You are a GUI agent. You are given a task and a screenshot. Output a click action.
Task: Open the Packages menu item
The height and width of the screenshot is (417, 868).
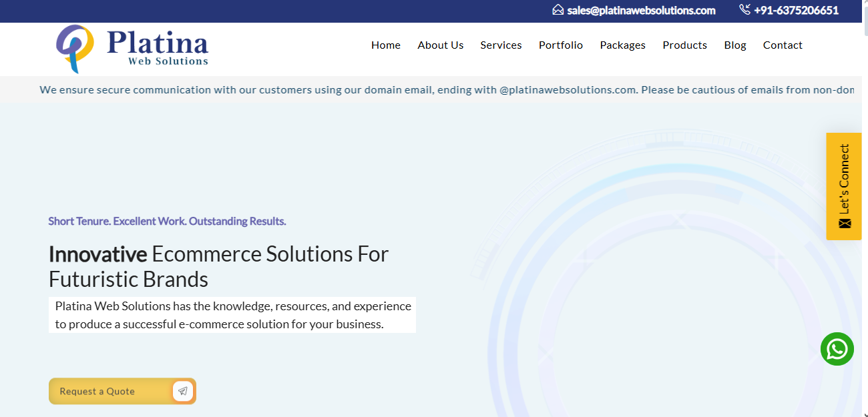point(622,45)
